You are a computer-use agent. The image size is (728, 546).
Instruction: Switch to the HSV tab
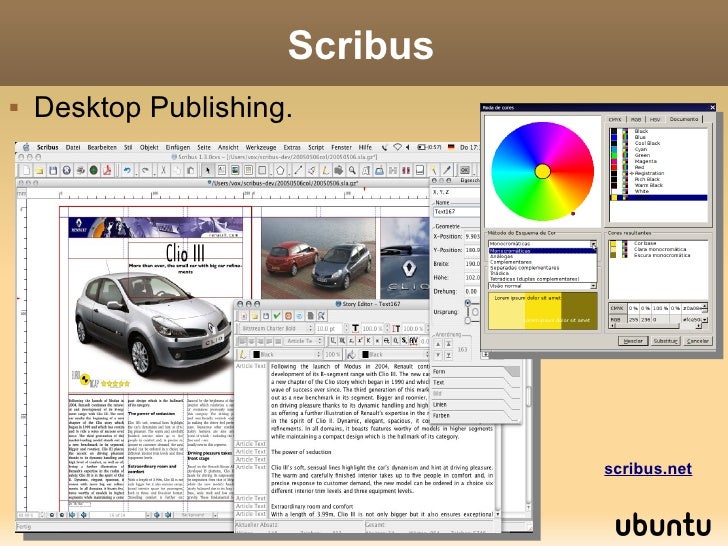[655, 119]
